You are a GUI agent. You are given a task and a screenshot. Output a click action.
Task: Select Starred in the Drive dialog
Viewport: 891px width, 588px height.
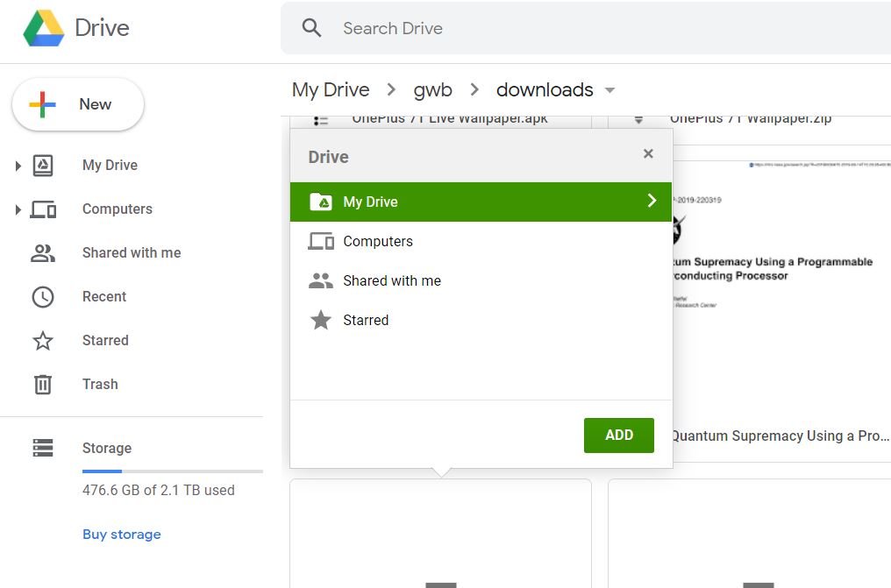tap(365, 320)
